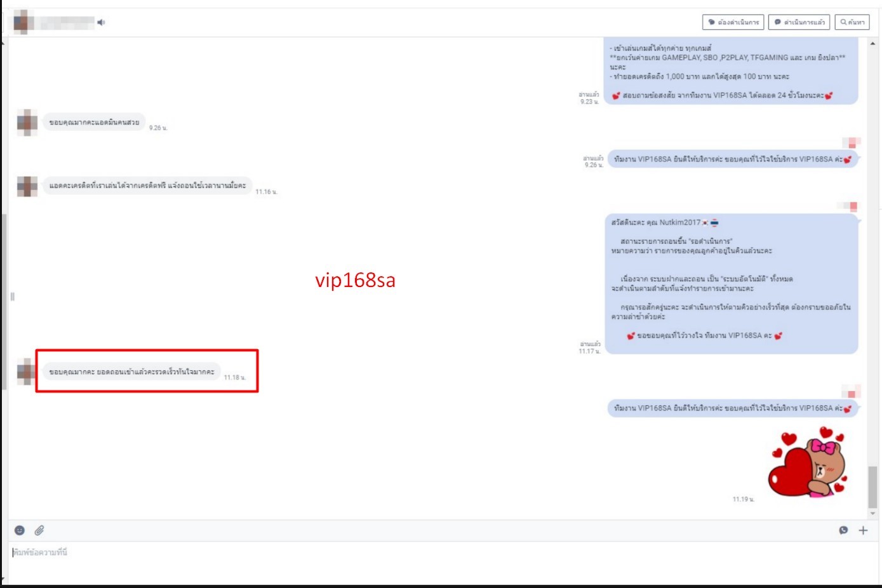The height and width of the screenshot is (588, 882).
Task: Click the last VIP168SA text reply above sticker
Action: 733,408
